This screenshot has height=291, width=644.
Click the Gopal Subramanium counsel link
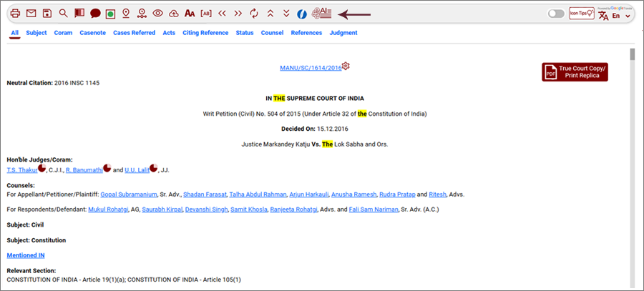(x=129, y=194)
